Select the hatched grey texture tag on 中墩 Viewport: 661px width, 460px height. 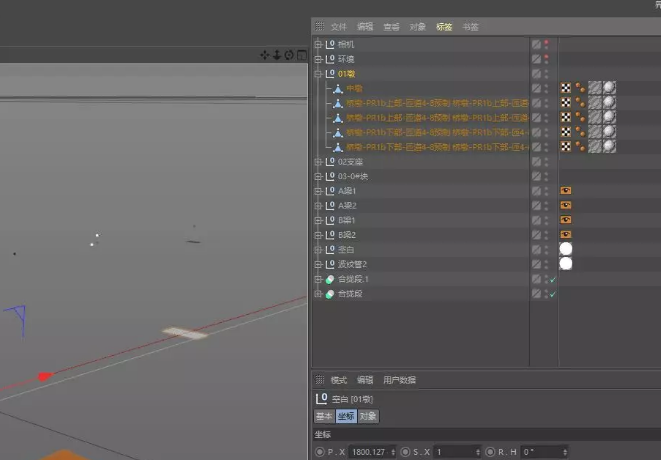point(594,88)
